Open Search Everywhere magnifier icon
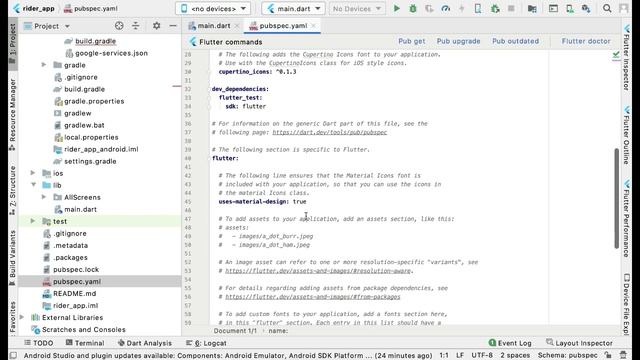640x360 pixels. pyautogui.click(x=607, y=9)
